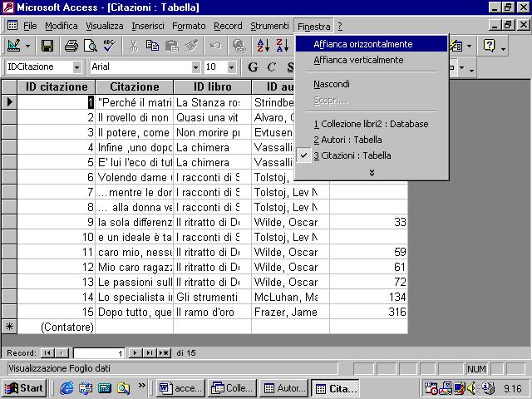Screen dimensions: 532x399
Task: Expand quick launch chevron in taskbar
Action: pyautogui.click(x=142, y=385)
